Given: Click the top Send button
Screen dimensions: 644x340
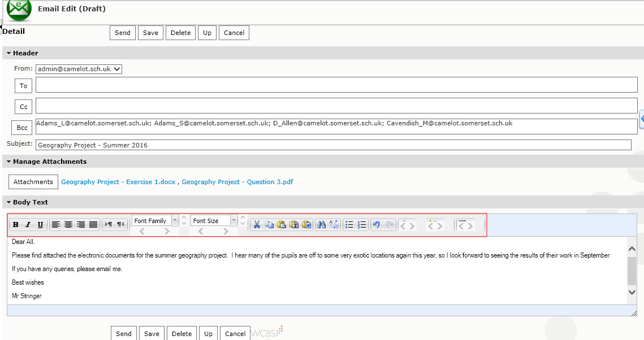Looking at the screenshot, I should (123, 33).
